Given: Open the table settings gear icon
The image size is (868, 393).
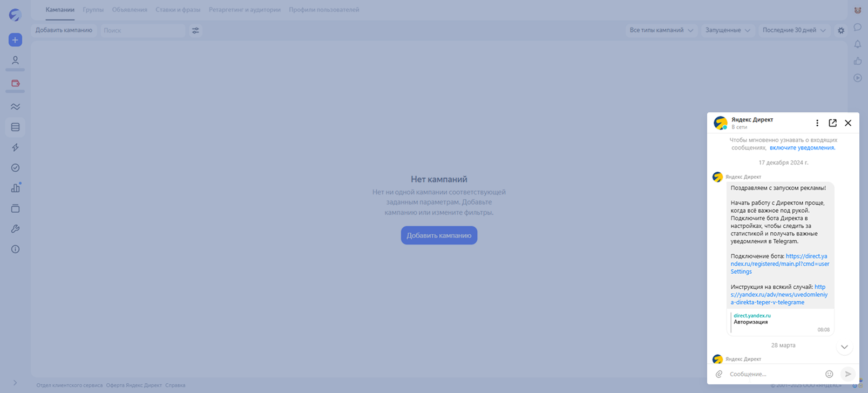Looking at the screenshot, I should pyautogui.click(x=841, y=31).
